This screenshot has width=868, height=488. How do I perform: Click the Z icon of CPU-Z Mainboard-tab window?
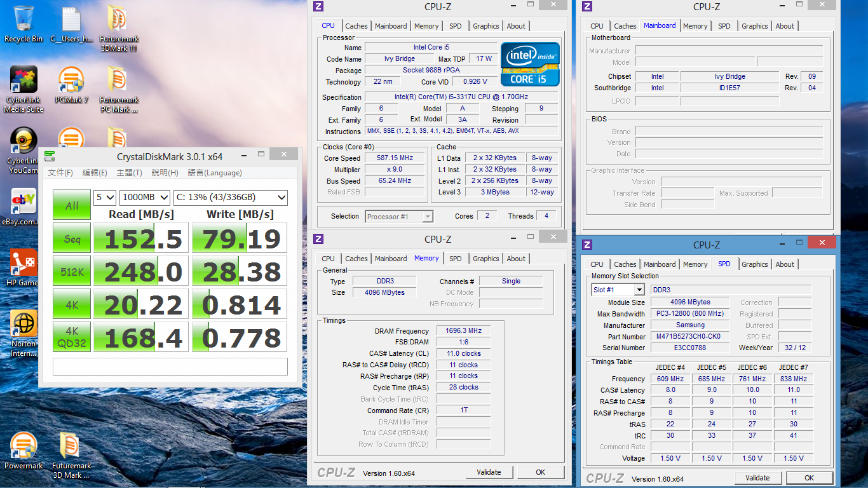[587, 6]
